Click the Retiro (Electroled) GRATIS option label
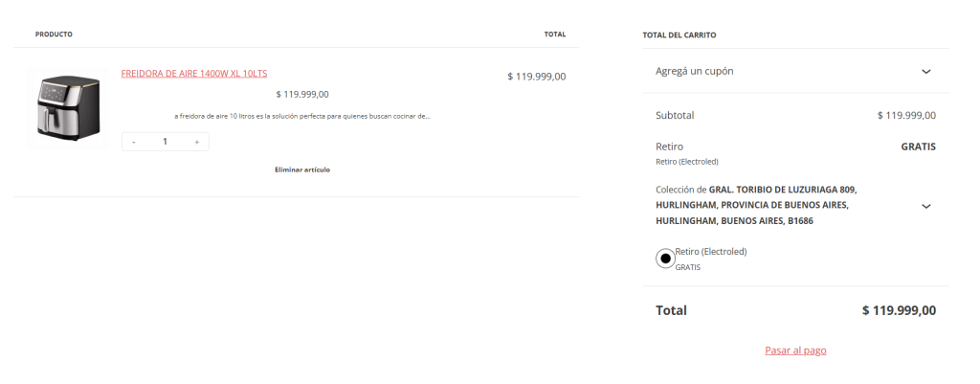Screen dimensions: 980x384 pyautogui.click(x=710, y=252)
